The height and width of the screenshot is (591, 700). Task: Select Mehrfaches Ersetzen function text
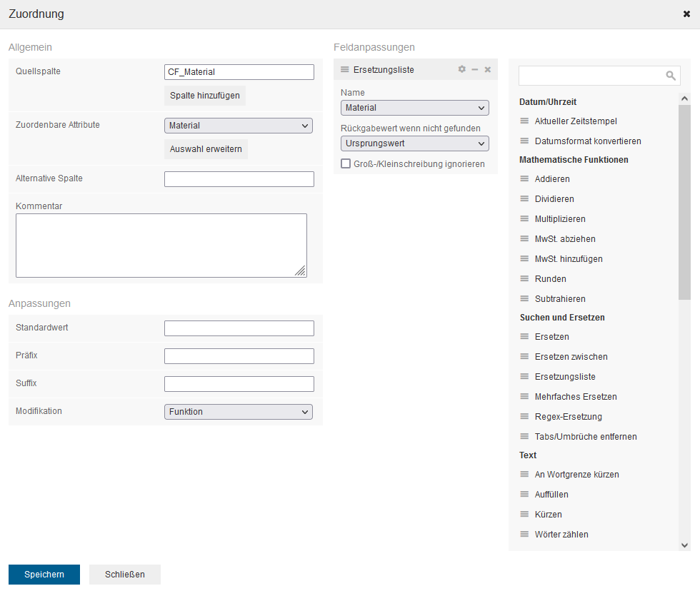pyautogui.click(x=576, y=397)
